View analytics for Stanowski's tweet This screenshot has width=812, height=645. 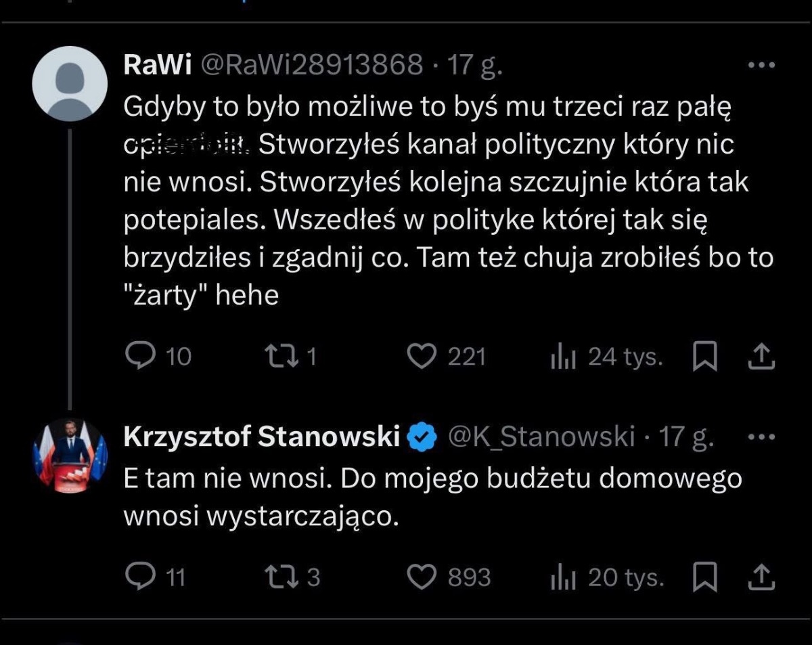[562, 578]
